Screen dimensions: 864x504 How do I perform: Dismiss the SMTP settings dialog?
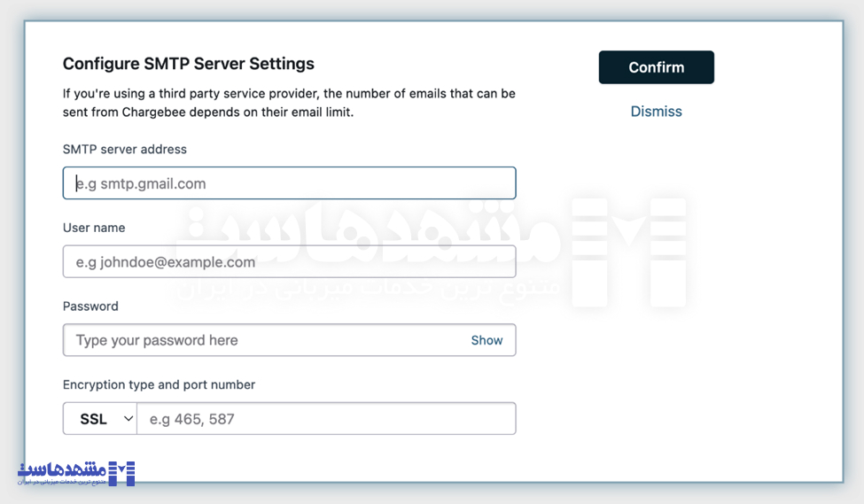(656, 112)
